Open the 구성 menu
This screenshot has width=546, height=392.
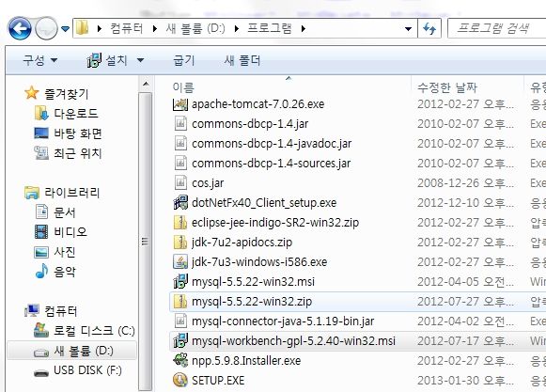pyautogui.click(x=39, y=60)
